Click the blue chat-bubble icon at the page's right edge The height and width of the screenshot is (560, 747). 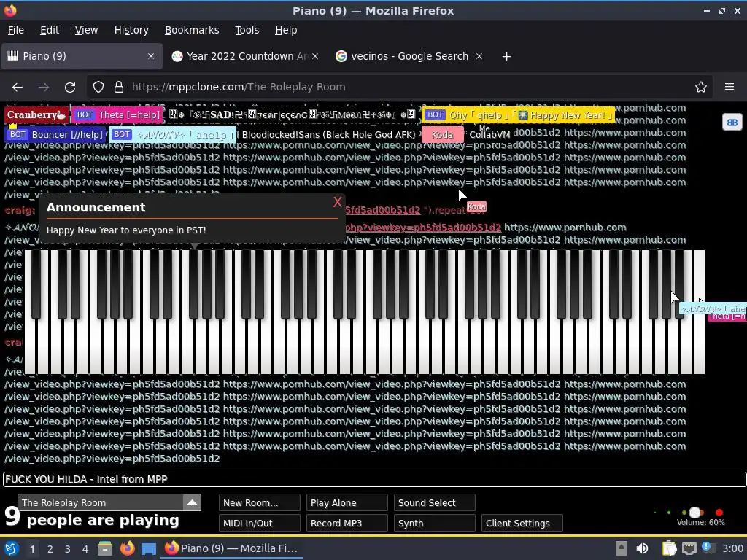(x=732, y=122)
